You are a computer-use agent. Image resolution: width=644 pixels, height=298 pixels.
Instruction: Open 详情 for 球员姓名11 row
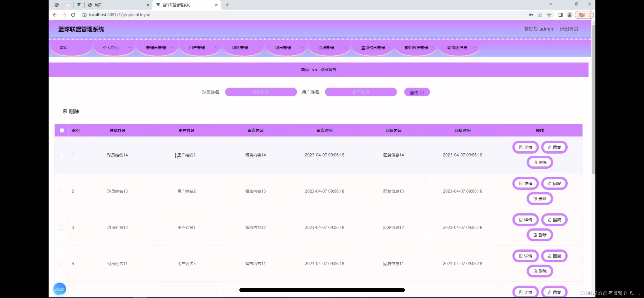click(525, 256)
